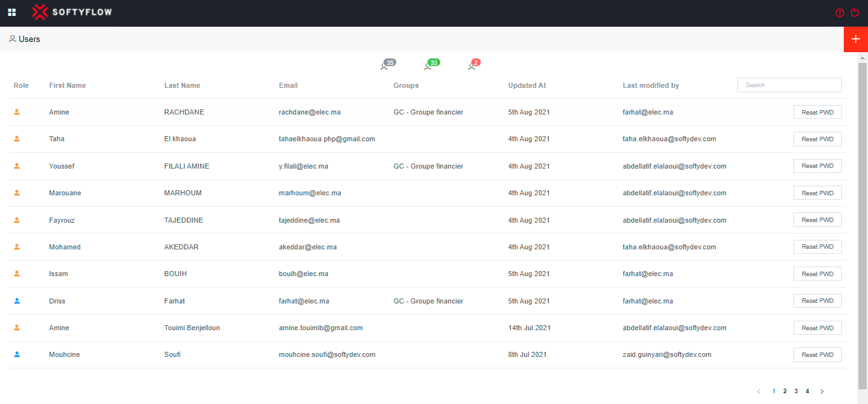Select email tahaelkhaoua.php@gmail.com
Image resolution: width=868 pixels, height=404 pixels.
(x=327, y=139)
